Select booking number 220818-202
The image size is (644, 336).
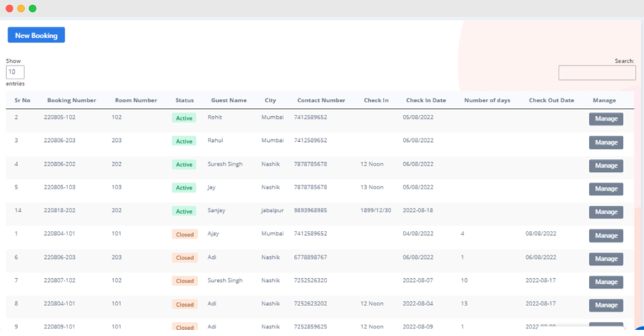pyautogui.click(x=60, y=210)
